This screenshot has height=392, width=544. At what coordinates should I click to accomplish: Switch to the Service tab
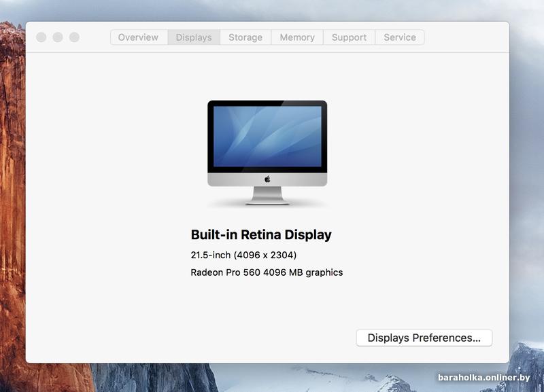click(x=400, y=37)
